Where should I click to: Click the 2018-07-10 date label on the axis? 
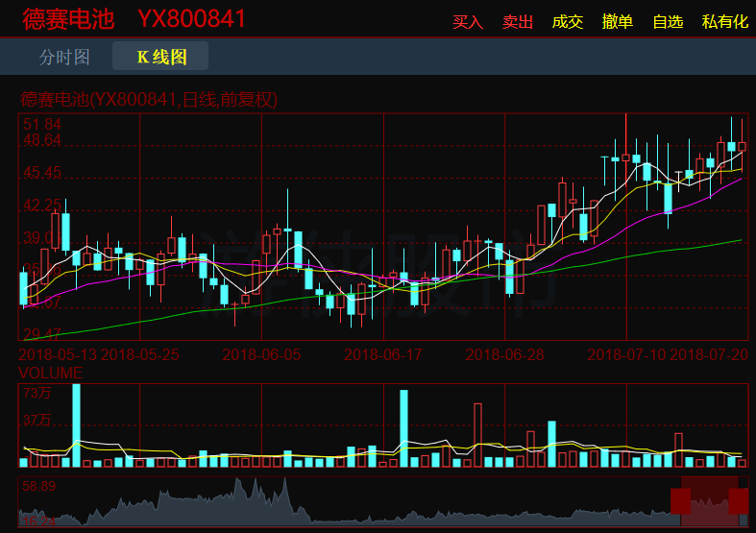click(626, 354)
